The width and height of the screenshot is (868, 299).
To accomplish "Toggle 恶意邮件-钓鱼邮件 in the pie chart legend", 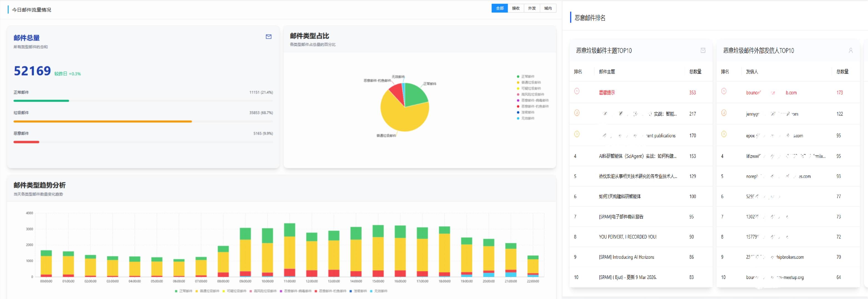I will point(534,107).
